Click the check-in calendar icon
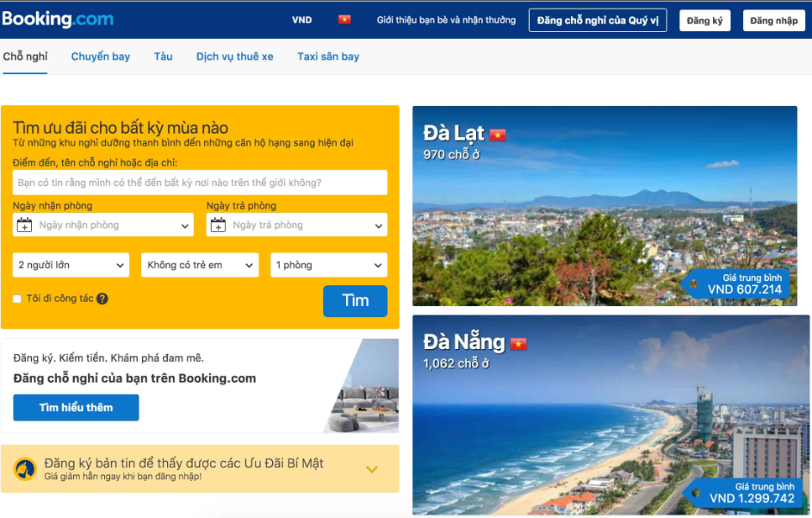Viewport: 812px width, 518px height. click(x=24, y=225)
